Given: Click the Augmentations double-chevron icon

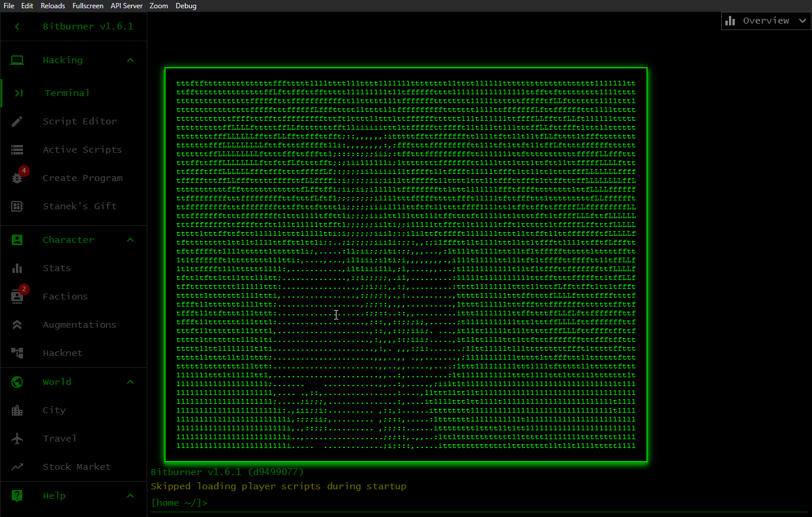Looking at the screenshot, I should click(17, 324).
